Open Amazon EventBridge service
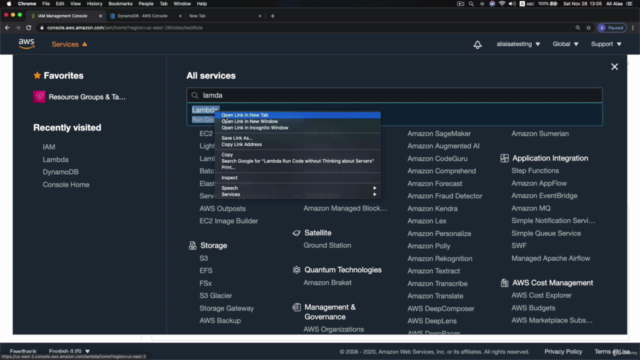640x360 pixels. (544, 196)
